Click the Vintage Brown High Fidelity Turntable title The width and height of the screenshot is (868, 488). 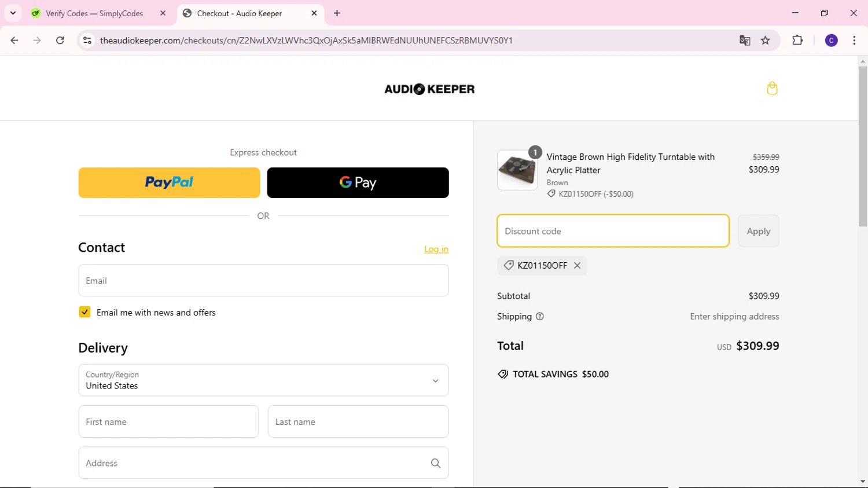pyautogui.click(x=630, y=163)
